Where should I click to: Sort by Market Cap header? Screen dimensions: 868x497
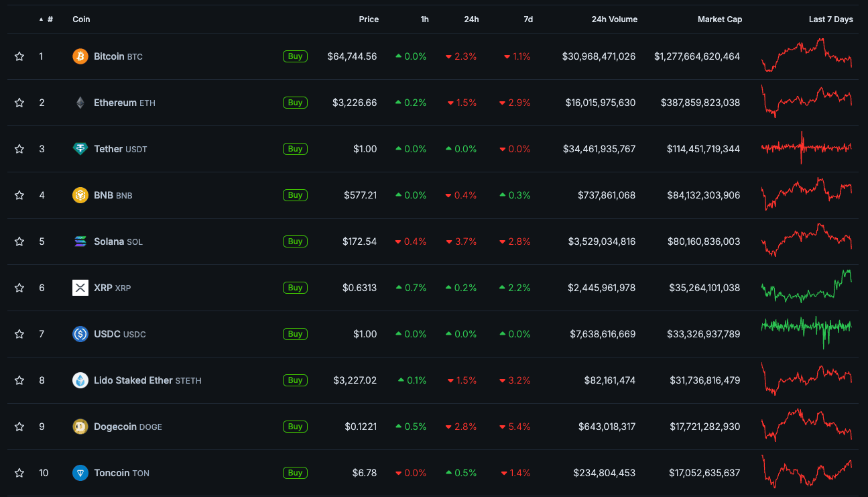[x=720, y=19]
